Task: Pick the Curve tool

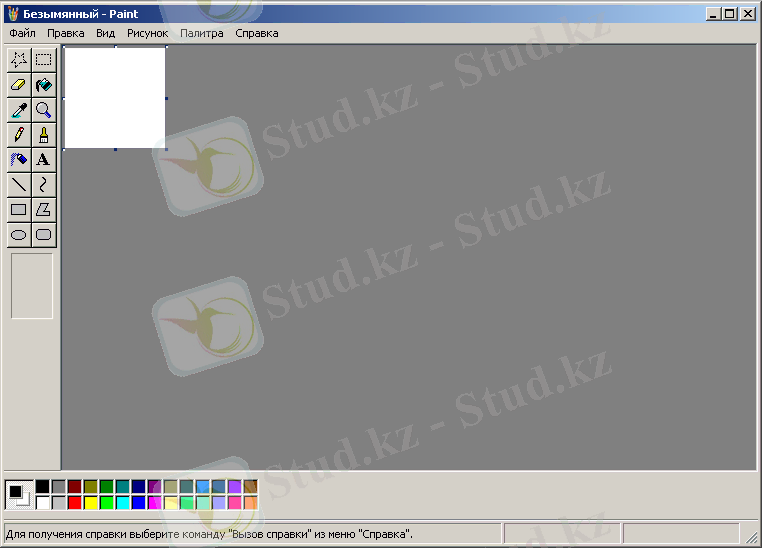Action: click(43, 185)
